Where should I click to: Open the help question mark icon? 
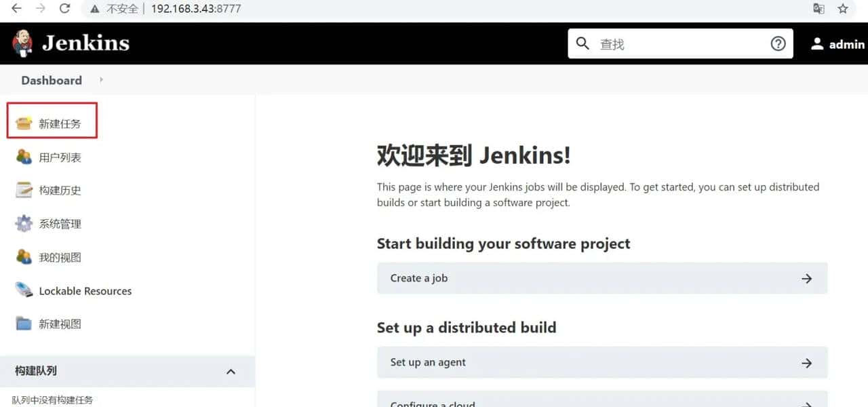coord(778,43)
